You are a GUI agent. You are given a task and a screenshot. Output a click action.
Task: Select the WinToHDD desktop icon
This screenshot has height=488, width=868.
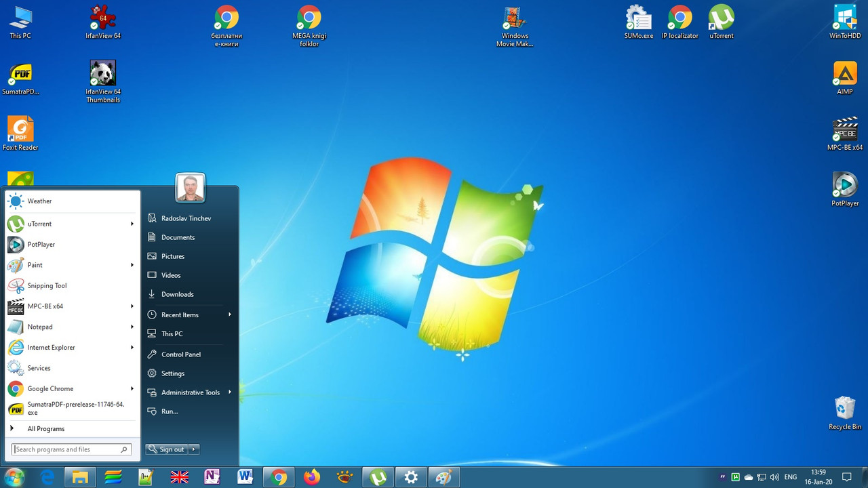coord(845,22)
